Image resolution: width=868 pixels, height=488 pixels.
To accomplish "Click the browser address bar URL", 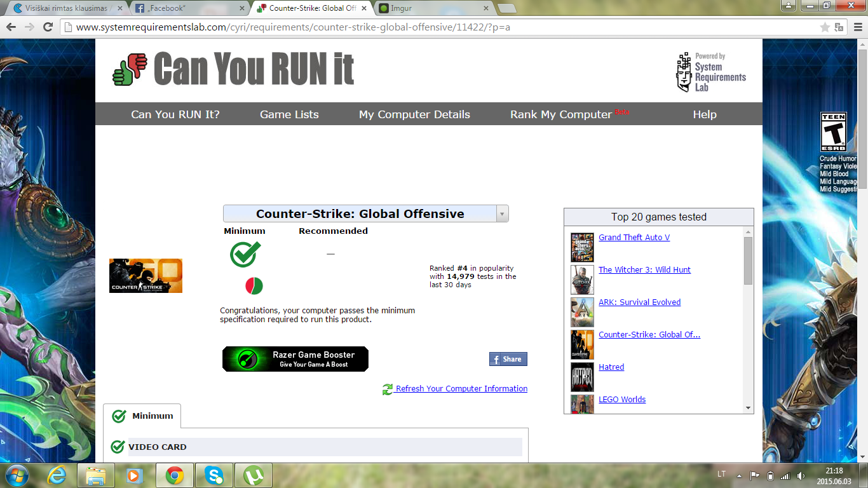I will pos(292,27).
